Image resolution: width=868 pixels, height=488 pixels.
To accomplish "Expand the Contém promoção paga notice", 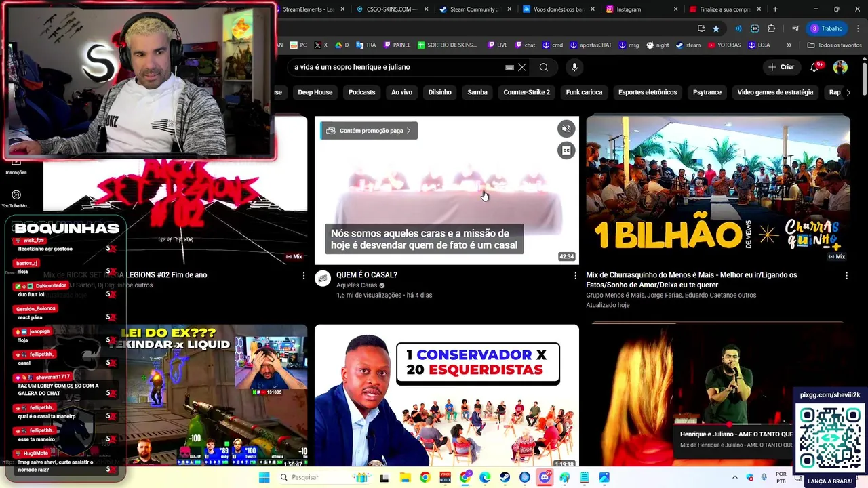I will coord(369,131).
